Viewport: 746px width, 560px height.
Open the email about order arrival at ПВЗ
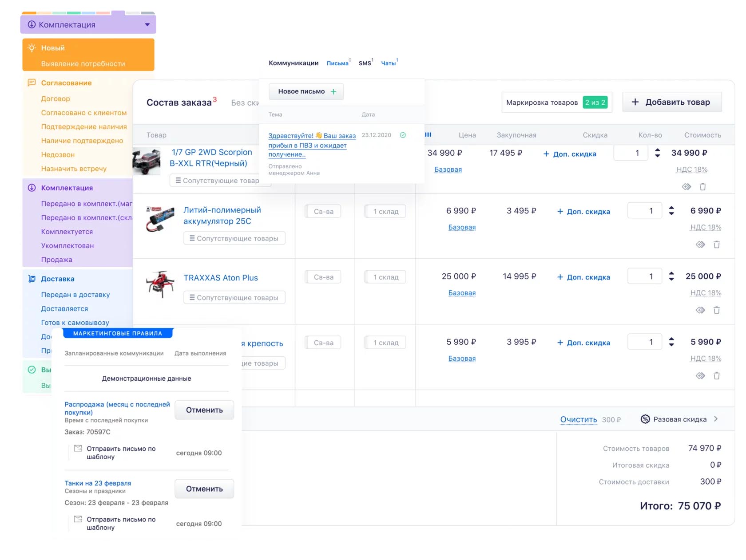[312, 145]
